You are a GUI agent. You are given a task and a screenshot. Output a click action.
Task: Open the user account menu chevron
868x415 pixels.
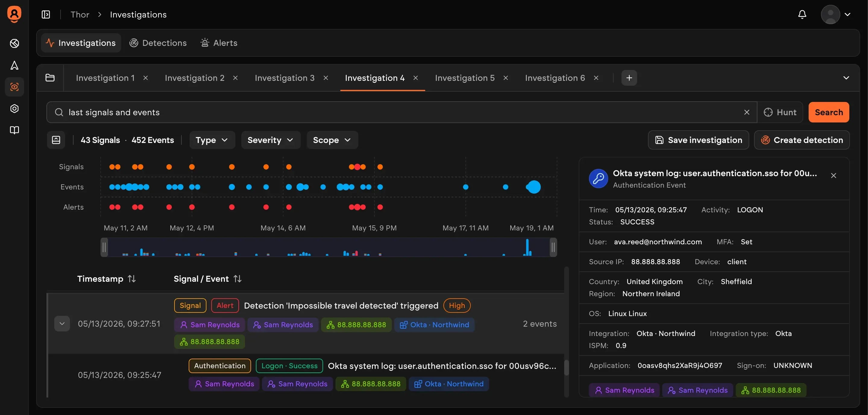pyautogui.click(x=848, y=14)
